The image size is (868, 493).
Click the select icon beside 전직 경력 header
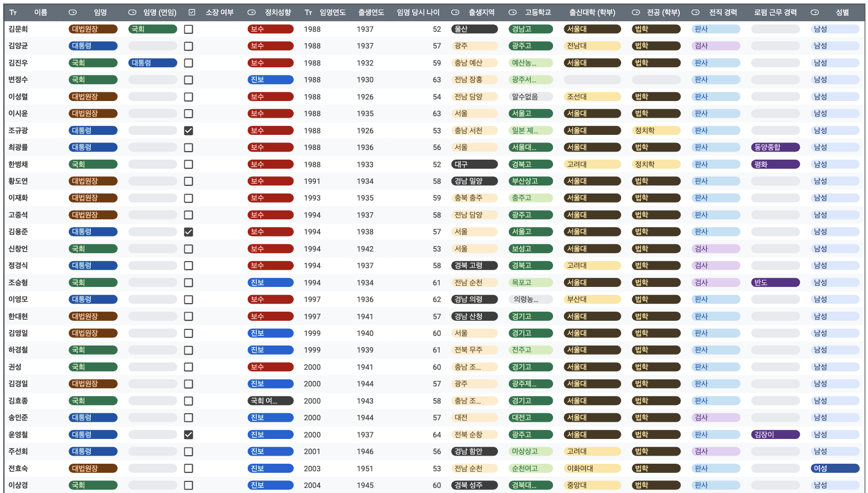[x=695, y=12]
